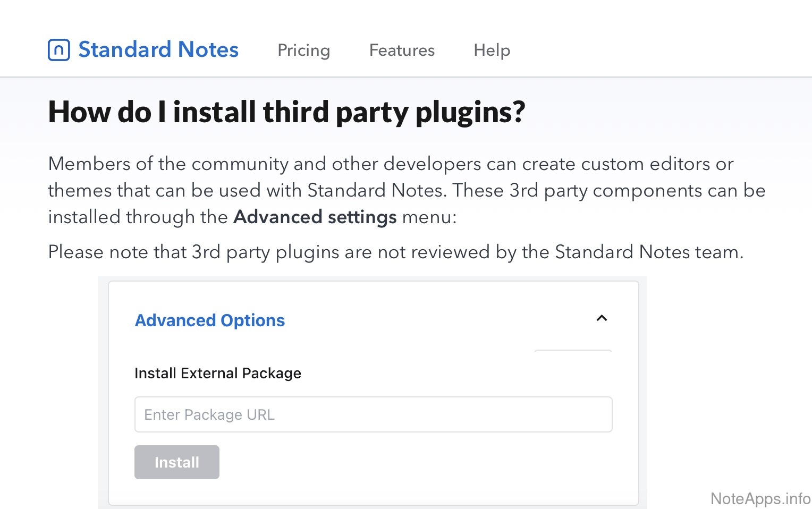Click the partially hidden element below the chevron
Viewport: 812px width, 509px height.
[x=573, y=351]
